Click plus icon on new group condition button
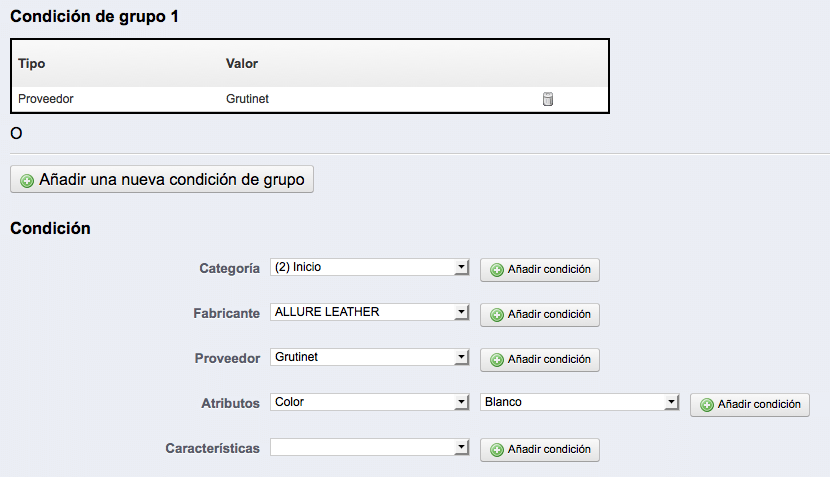Screen dimensions: 830x477 (27, 181)
